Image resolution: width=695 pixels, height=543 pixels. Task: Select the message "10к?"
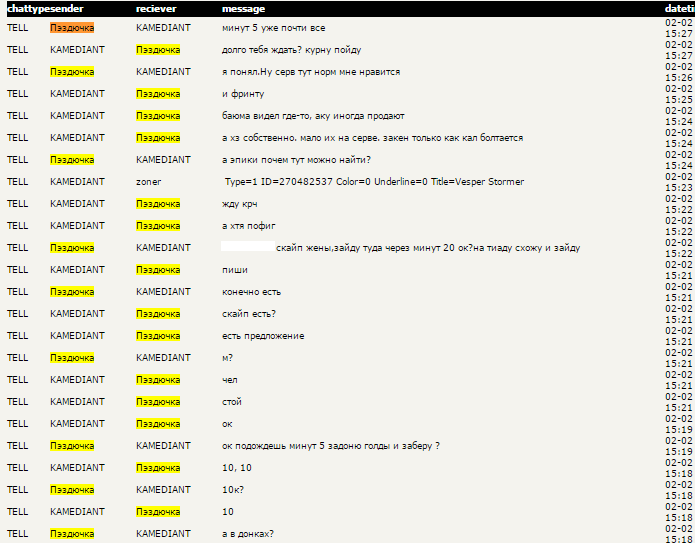coord(233,490)
